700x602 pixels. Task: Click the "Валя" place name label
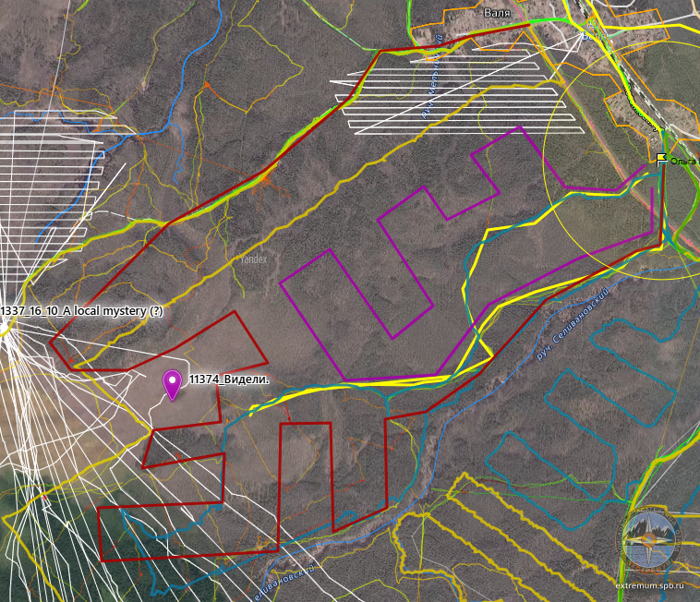499,14
